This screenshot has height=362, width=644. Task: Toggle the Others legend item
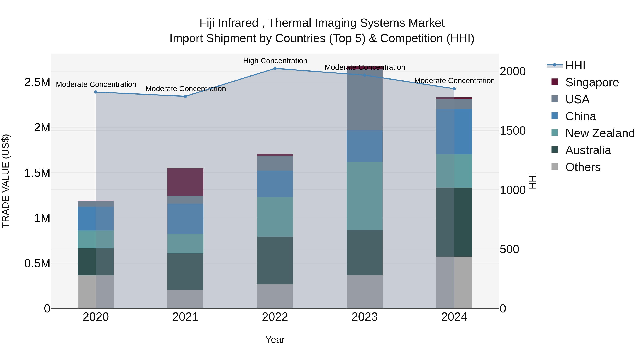click(x=582, y=167)
